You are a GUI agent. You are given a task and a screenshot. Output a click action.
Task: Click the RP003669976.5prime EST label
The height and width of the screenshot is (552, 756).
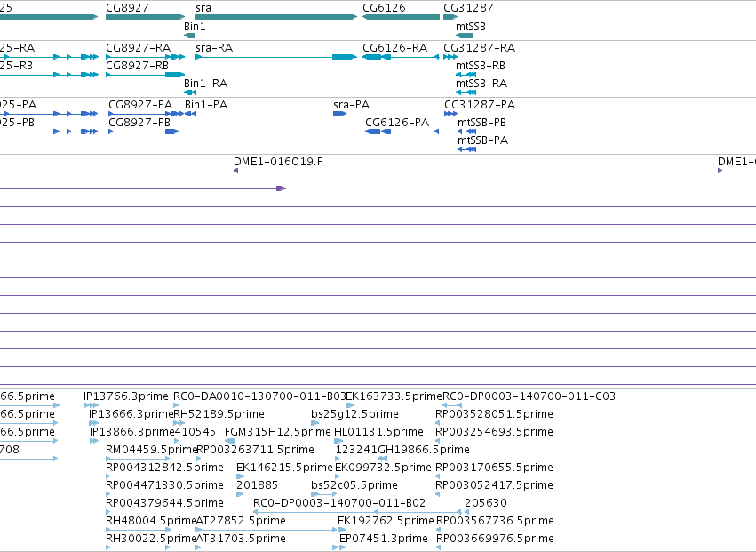coord(495,539)
